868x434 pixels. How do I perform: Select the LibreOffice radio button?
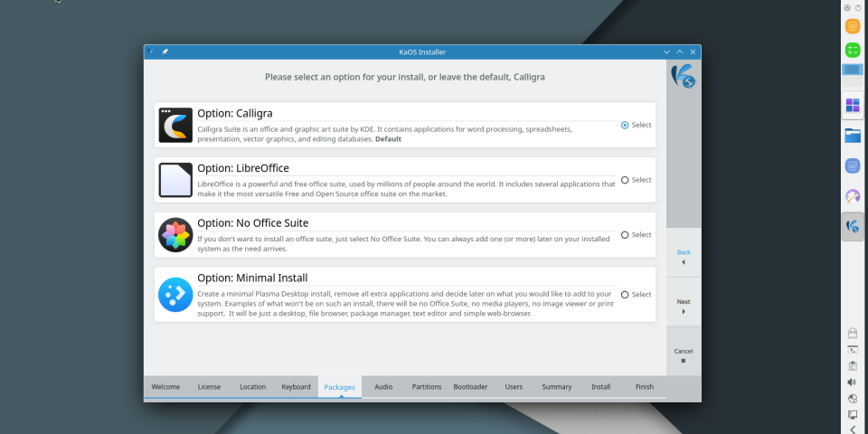(x=625, y=180)
